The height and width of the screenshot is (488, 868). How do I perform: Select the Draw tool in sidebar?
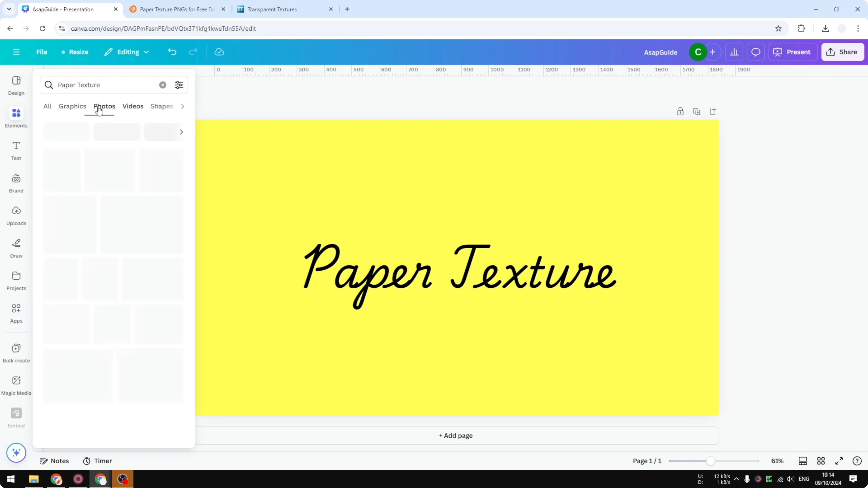click(16, 248)
